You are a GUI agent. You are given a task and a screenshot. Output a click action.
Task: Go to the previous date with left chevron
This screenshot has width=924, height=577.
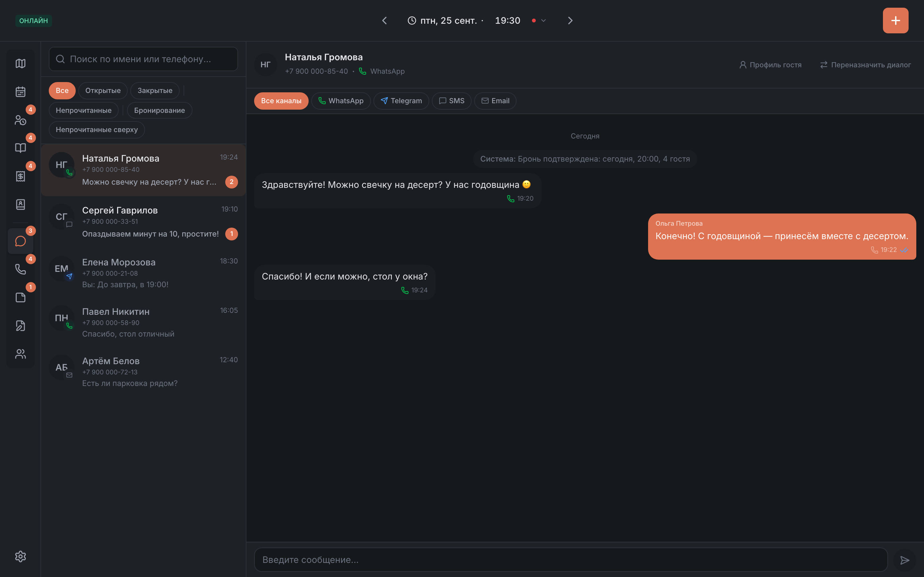(384, 21)
